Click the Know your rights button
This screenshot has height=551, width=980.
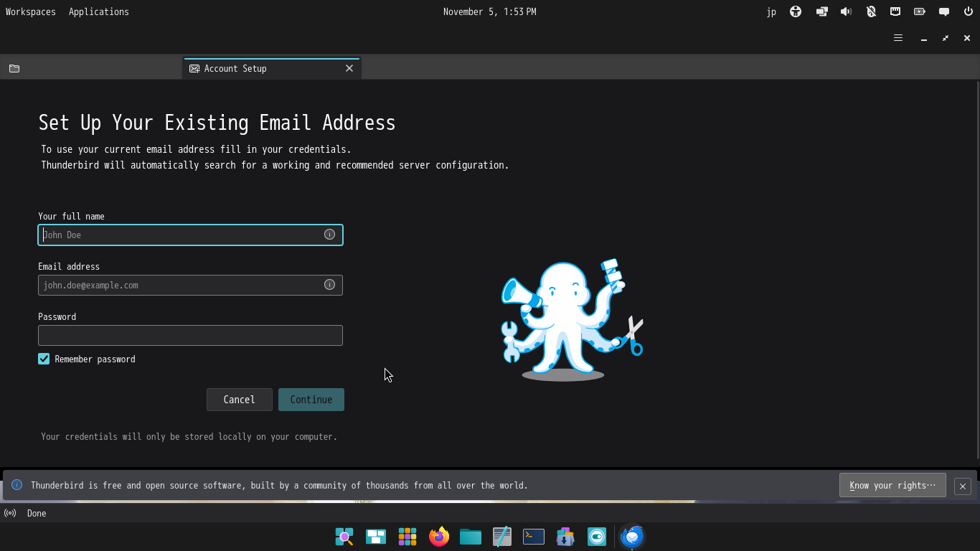892,486
